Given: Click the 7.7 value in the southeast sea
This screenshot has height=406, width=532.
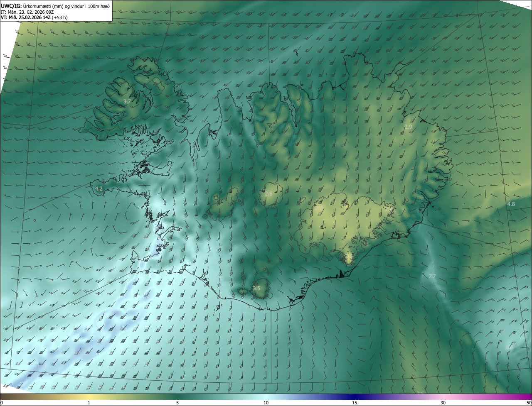Looking at the screenshot, I should pyautogui.click(x=432, y=276).
